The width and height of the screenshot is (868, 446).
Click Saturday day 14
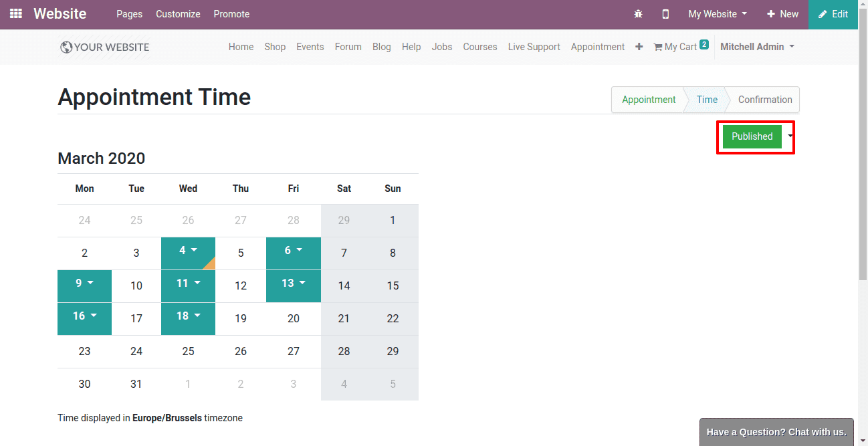tap(344, 286)
